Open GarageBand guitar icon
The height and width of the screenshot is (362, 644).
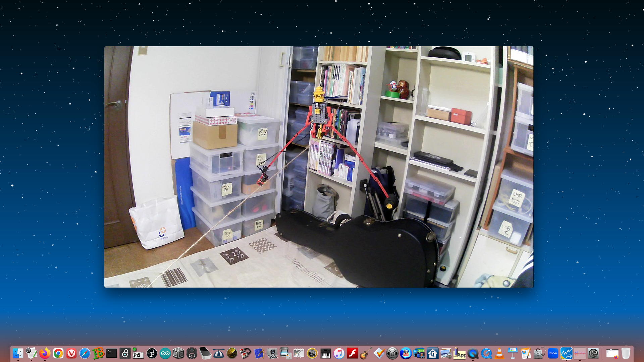coord(366,353)
